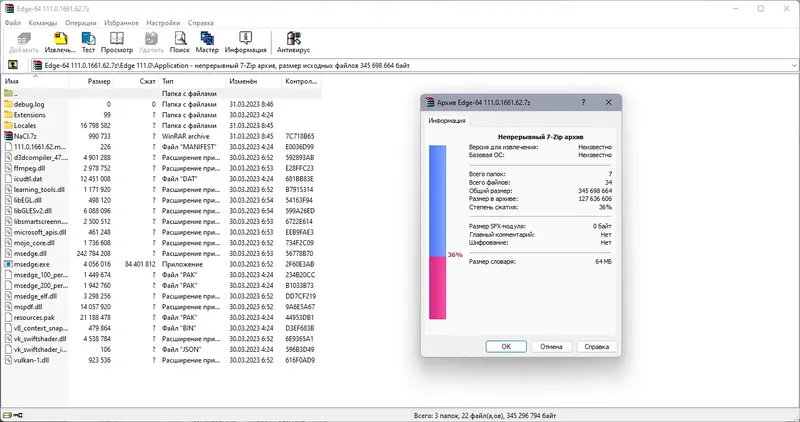Open the Просмотр (View) toolbar icon

click(117, 38)
